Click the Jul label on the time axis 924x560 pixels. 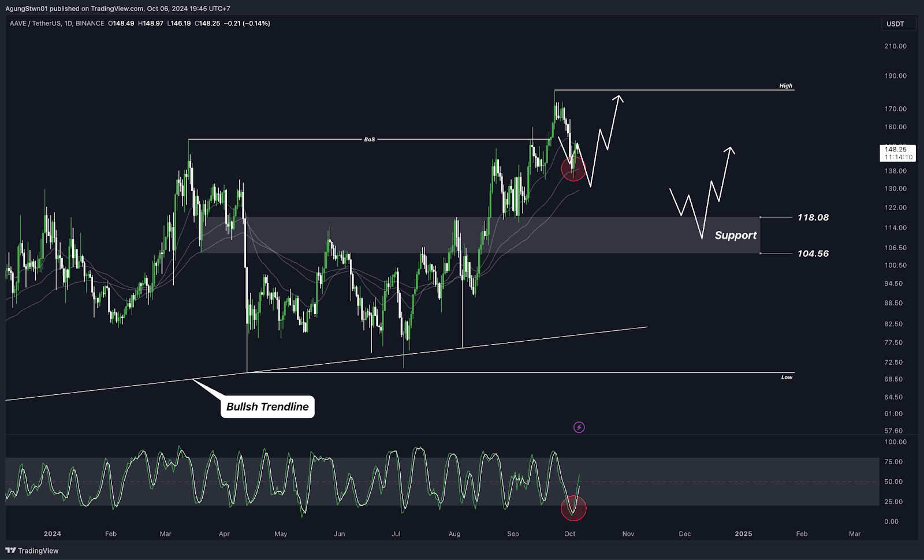396,534
